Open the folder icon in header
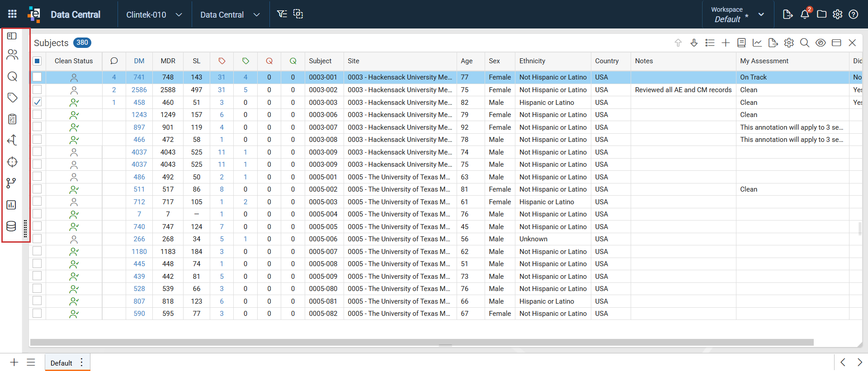This screenshot has height=371, width=868. tap(821, 14)
